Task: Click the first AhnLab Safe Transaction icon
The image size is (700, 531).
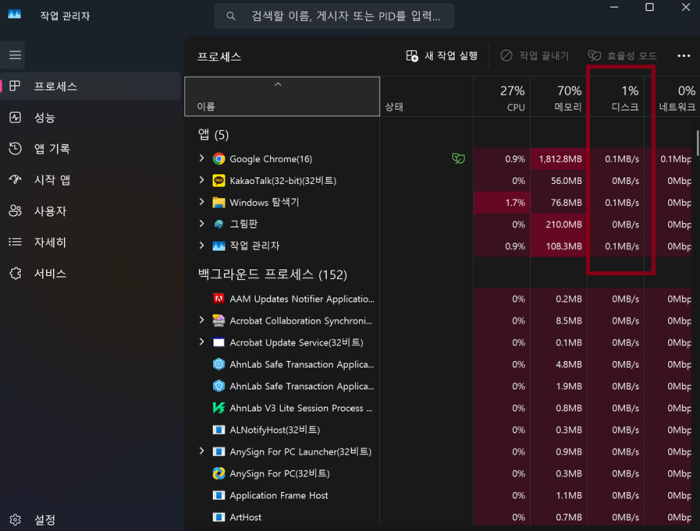Action: click(x=219, y=364)
